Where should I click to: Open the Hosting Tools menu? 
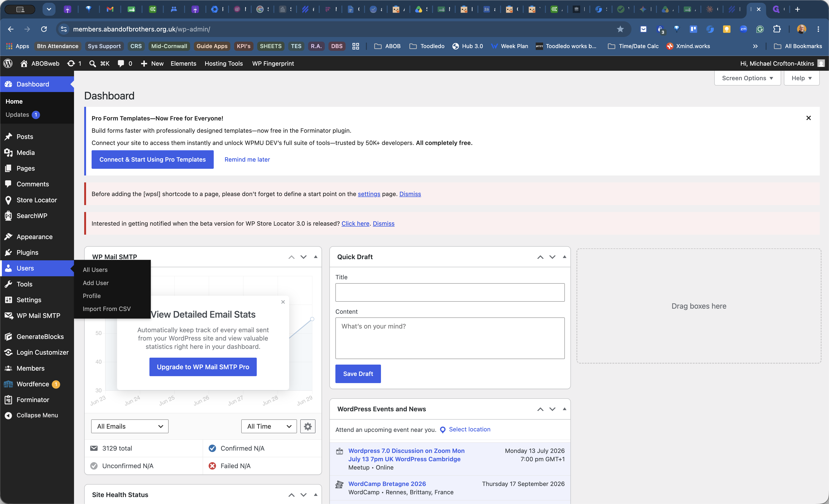[x=224, y=64]
